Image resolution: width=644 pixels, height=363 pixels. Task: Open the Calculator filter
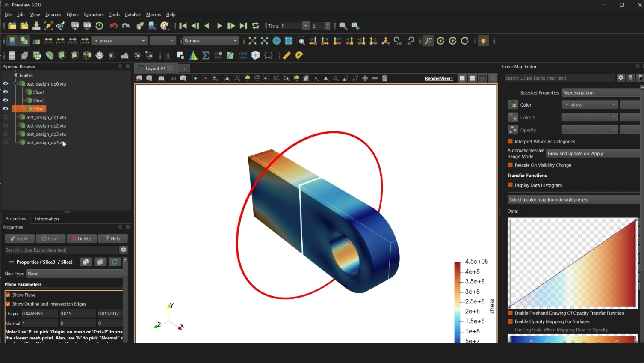(12, 56)
